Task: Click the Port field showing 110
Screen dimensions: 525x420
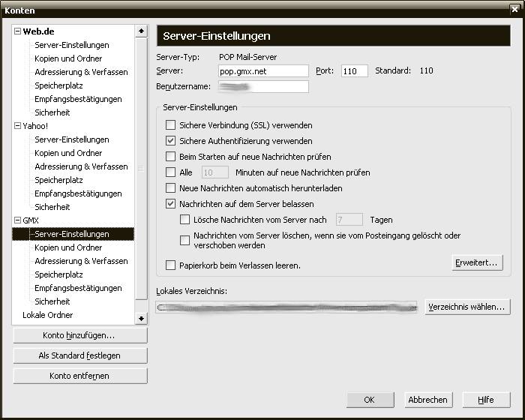Action: pyautogui.click(x=355, y=71)
